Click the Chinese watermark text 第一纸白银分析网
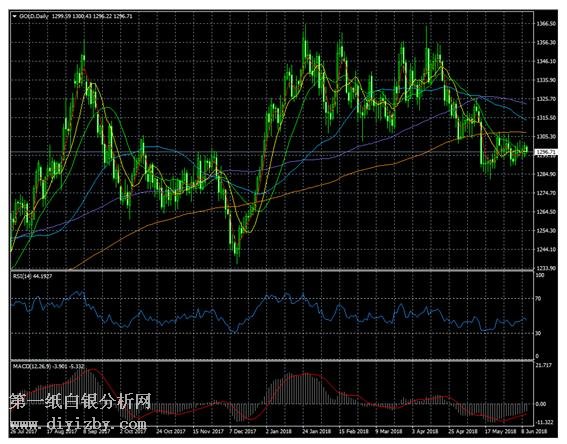The width and height of the screenshot is (567, 444). (x=80, y=401)
